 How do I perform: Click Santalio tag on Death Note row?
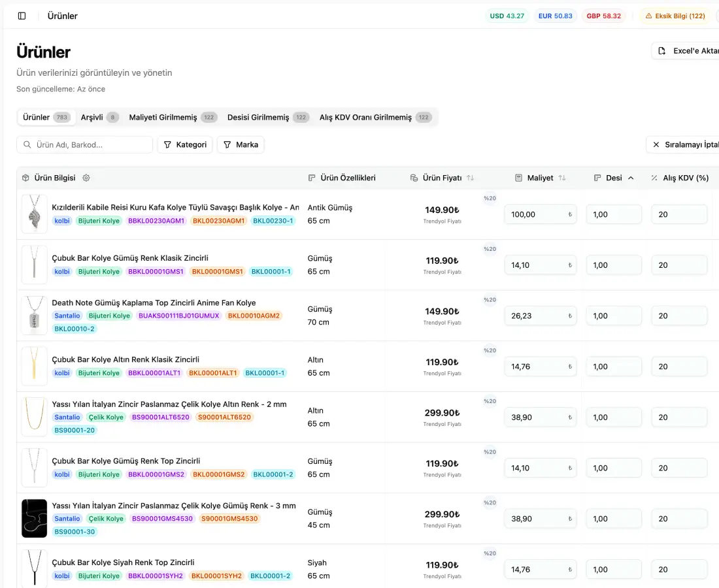67,316
